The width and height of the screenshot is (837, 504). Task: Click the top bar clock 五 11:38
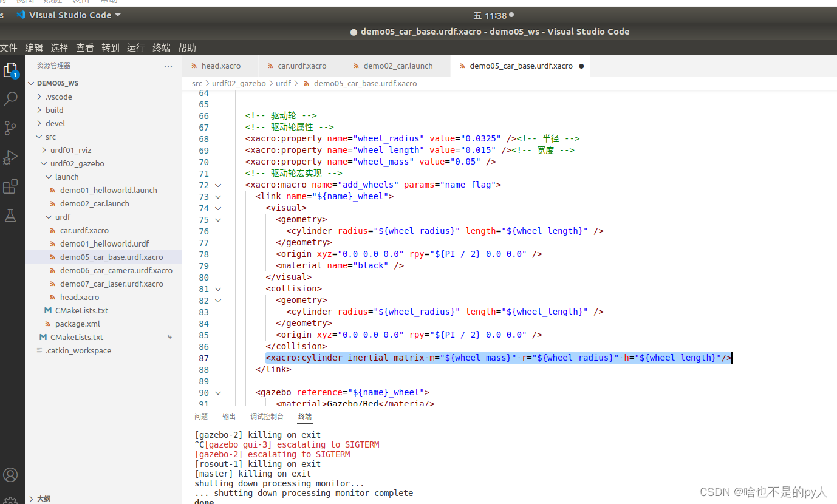(490, 15)
